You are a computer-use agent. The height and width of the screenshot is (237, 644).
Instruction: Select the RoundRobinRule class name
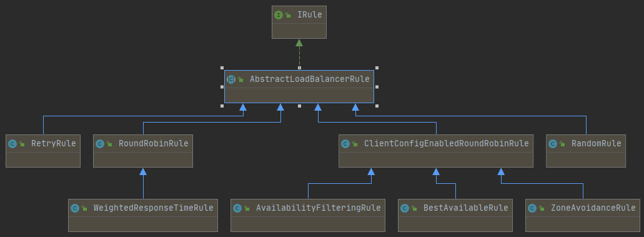pos(153,144)
